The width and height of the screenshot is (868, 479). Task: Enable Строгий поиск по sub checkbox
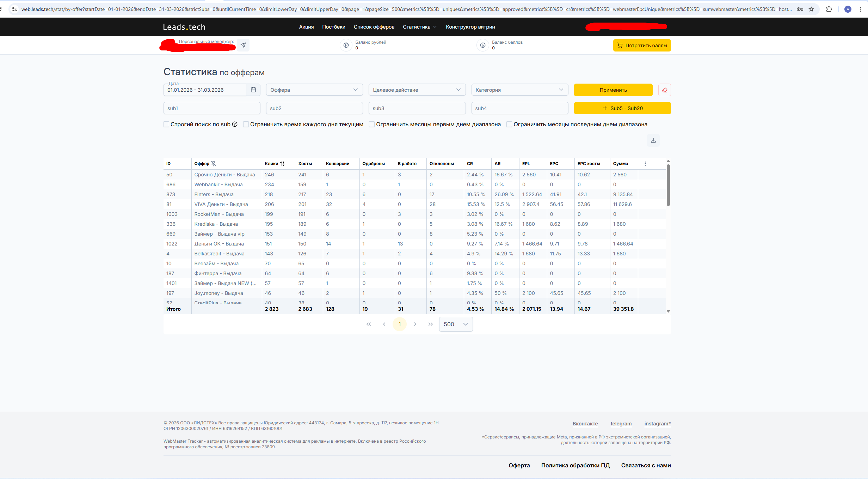click(166, 124)
